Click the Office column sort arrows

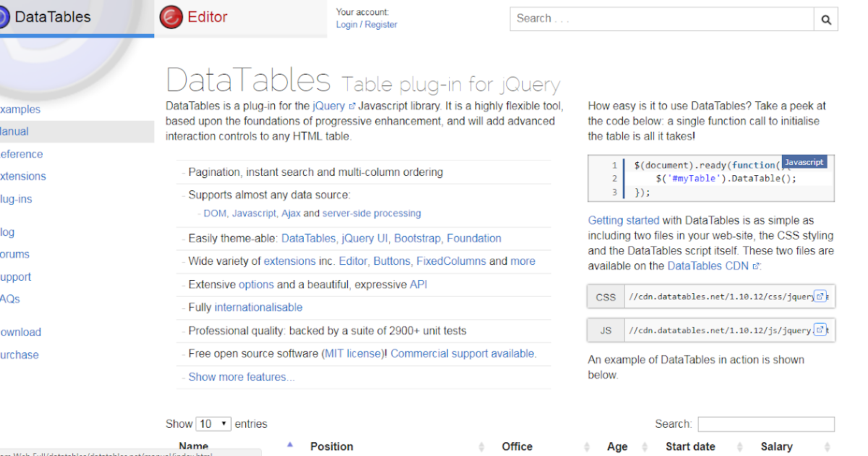click(587, 447)
